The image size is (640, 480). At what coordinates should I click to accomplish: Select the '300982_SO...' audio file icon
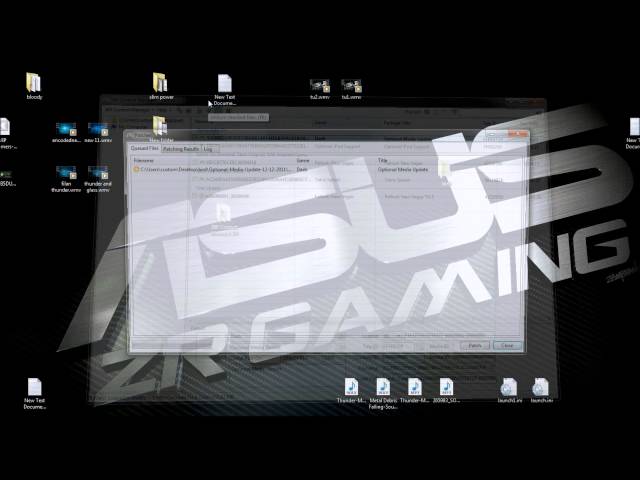point(446,391)
